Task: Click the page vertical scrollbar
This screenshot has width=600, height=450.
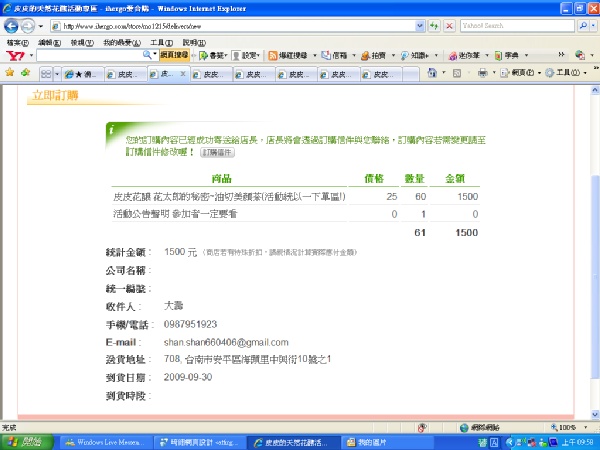Action: (x=593, y=250)
